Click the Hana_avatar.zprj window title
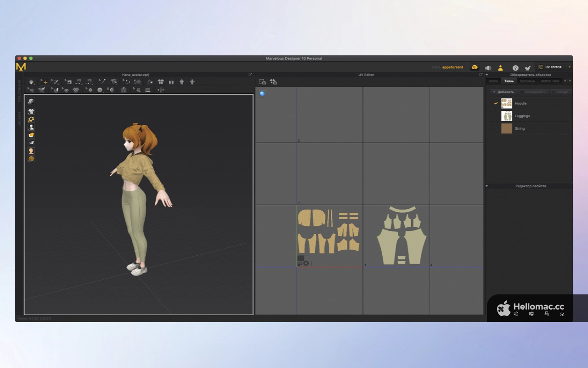Viewport: 588px width, 368px height. [136, 75]
